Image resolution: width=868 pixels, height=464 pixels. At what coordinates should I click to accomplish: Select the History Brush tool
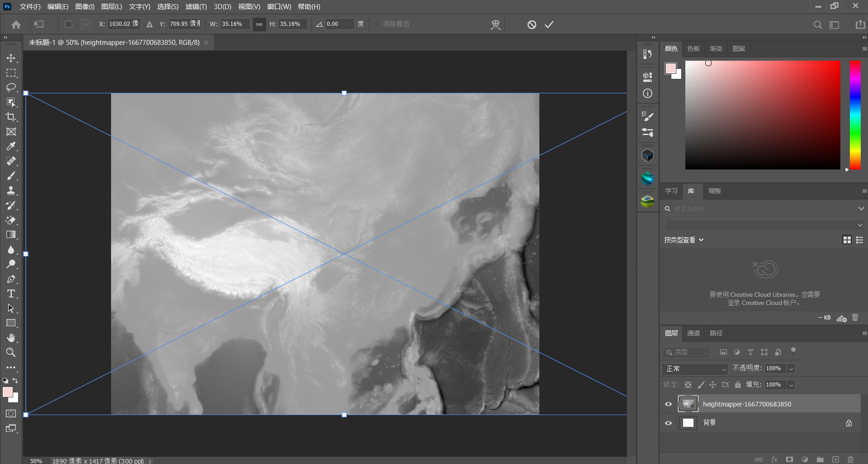point(11,205)
